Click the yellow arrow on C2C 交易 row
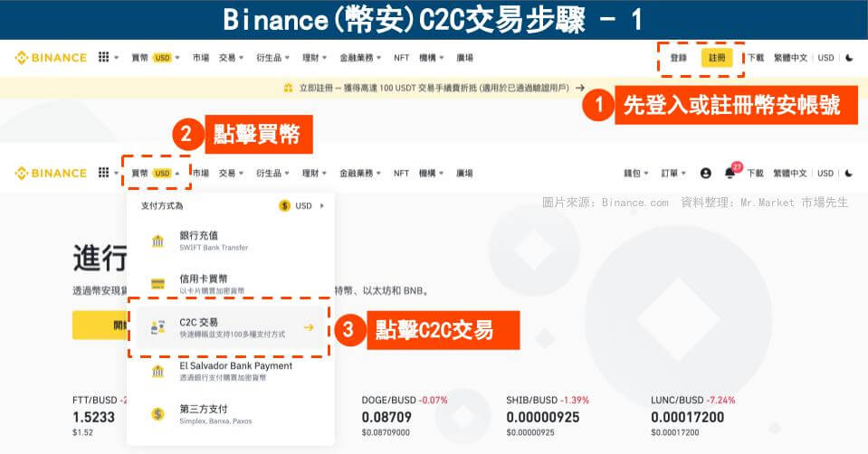This screenshot has height=454, width=868. [309, 327]
